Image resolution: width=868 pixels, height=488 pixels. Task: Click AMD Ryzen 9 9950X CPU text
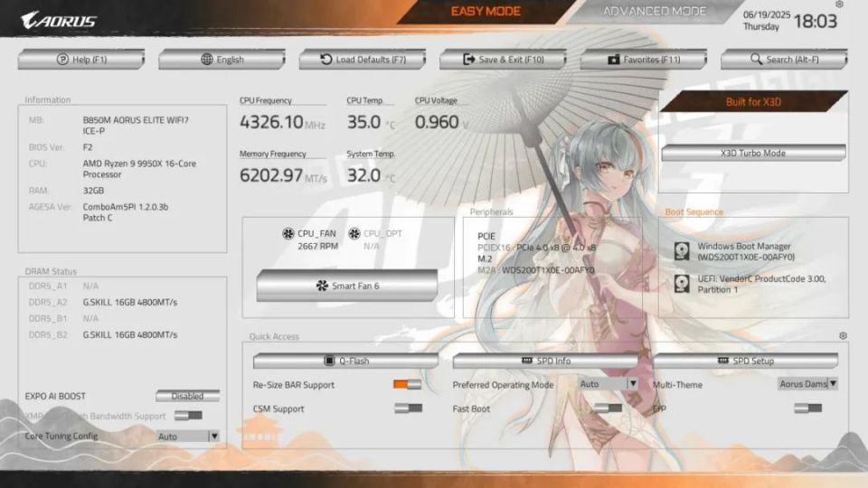pyautogui.click(x=139, y=169)
